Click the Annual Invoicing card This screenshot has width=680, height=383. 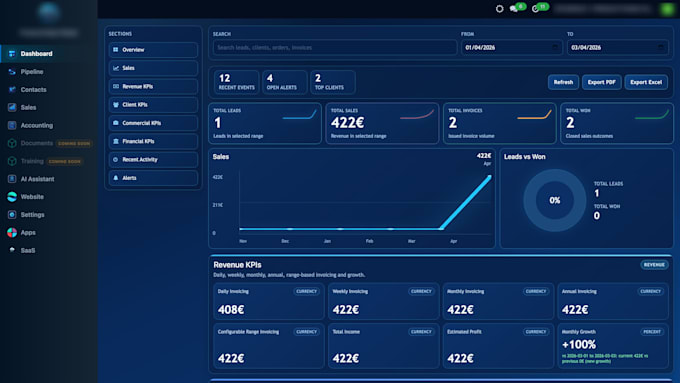tap(612, 301)
